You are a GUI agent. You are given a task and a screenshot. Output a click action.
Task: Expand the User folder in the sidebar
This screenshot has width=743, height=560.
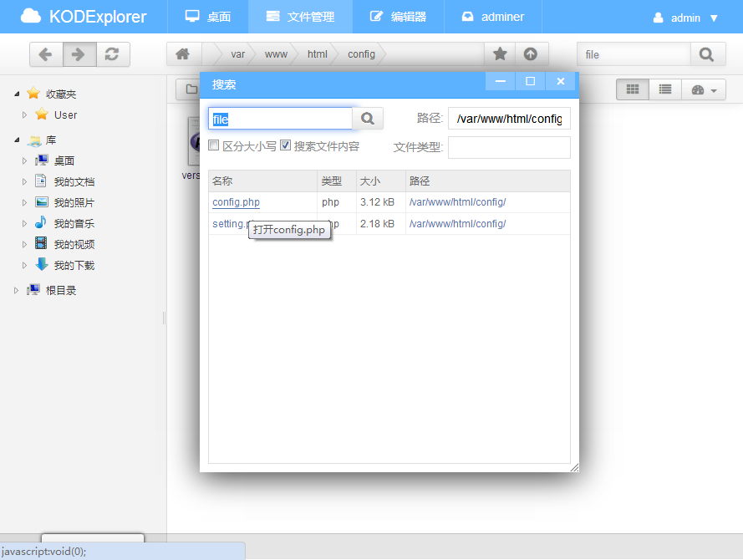pos(25,116)
